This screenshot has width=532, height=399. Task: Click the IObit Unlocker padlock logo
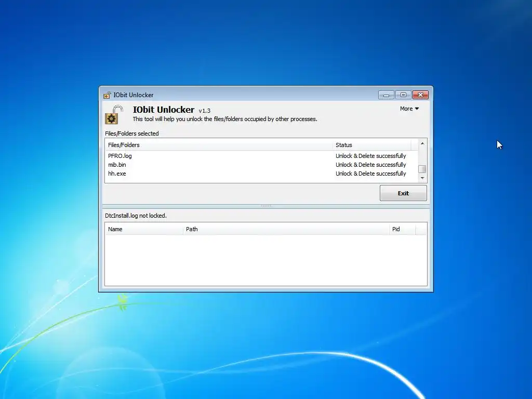114,115
